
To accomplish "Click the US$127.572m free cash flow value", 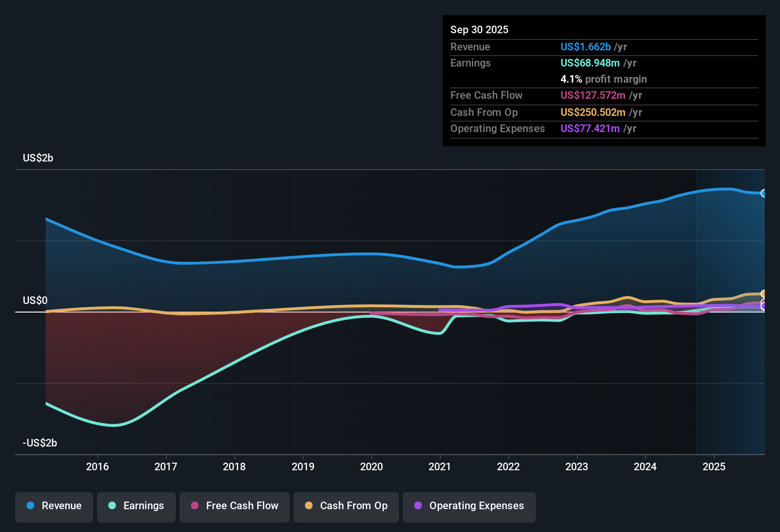I will (x=593, y=95).
